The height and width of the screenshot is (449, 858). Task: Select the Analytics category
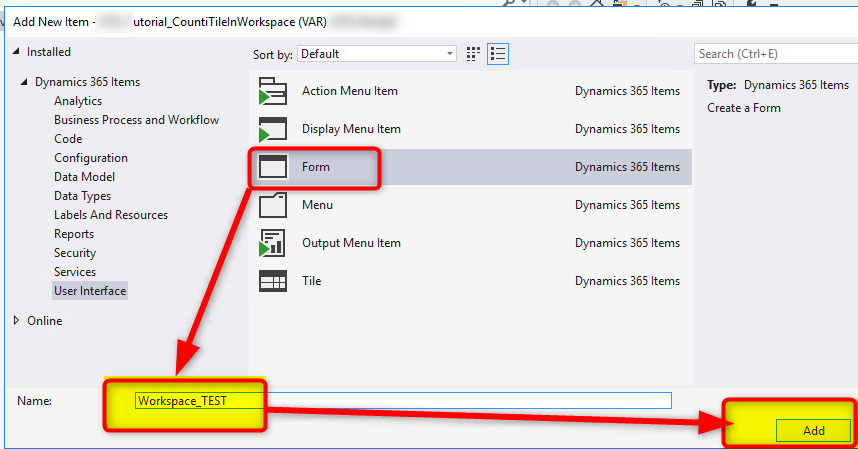click(78, 101)
